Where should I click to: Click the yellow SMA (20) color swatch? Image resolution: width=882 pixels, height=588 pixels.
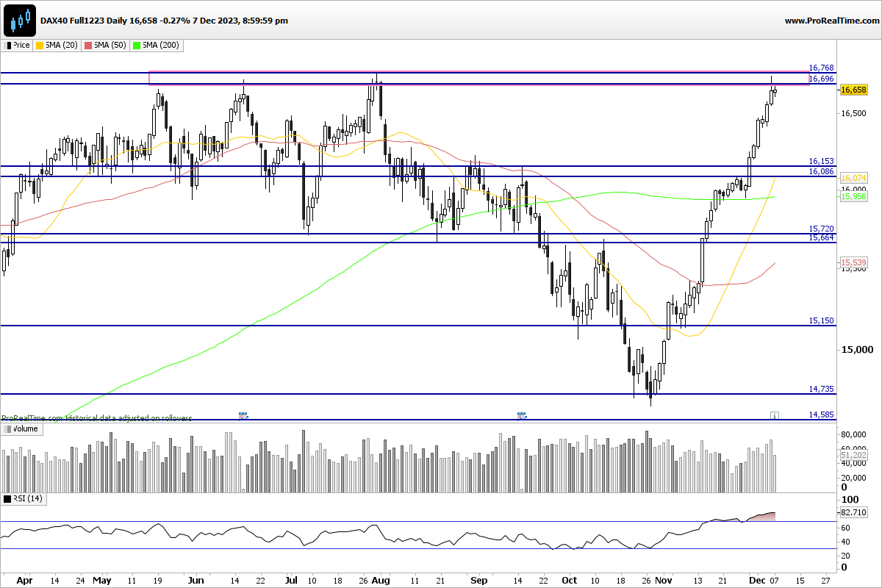point(40,45)
